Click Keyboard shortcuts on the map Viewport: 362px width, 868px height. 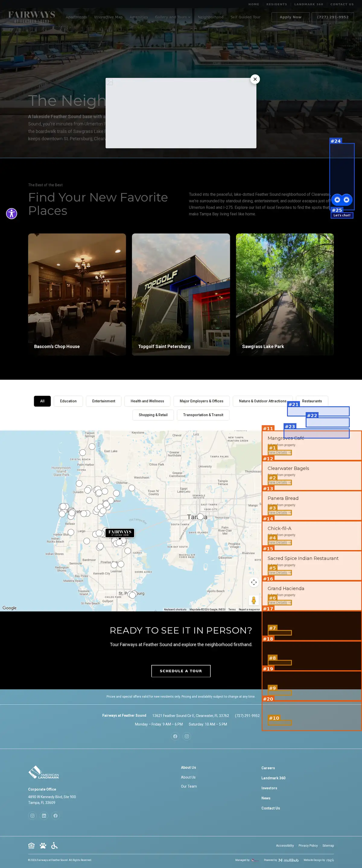[x=175, y=609]
